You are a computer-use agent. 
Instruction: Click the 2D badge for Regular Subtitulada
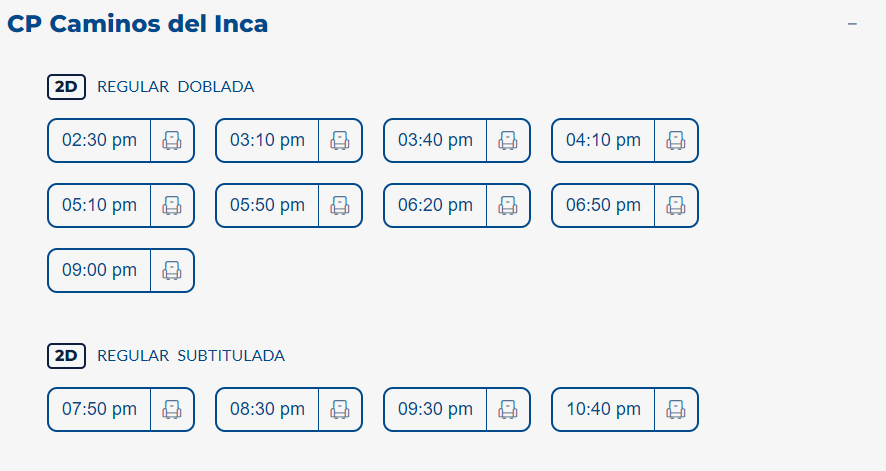point(66,356)
